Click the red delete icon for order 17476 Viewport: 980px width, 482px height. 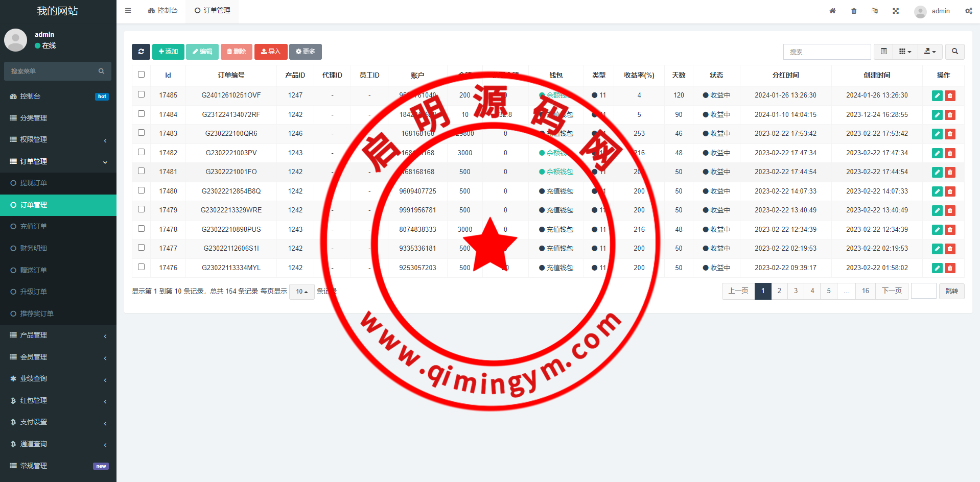[950, 268]
